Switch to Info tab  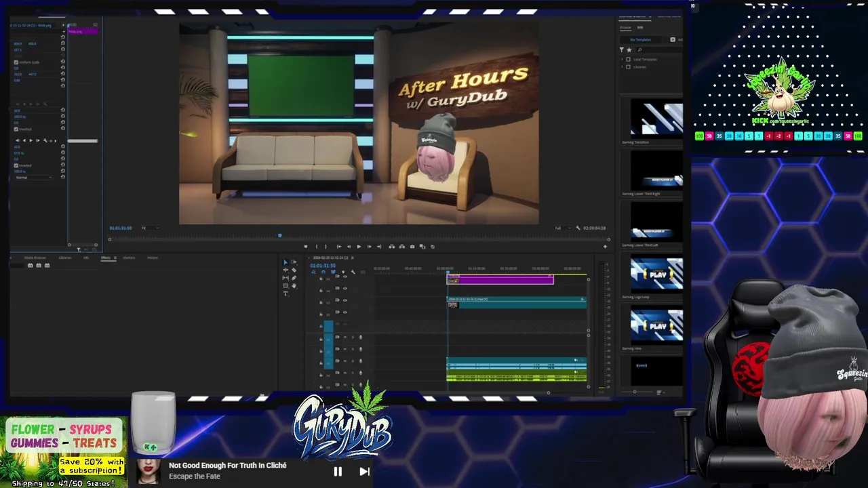[x=86, y=258]
